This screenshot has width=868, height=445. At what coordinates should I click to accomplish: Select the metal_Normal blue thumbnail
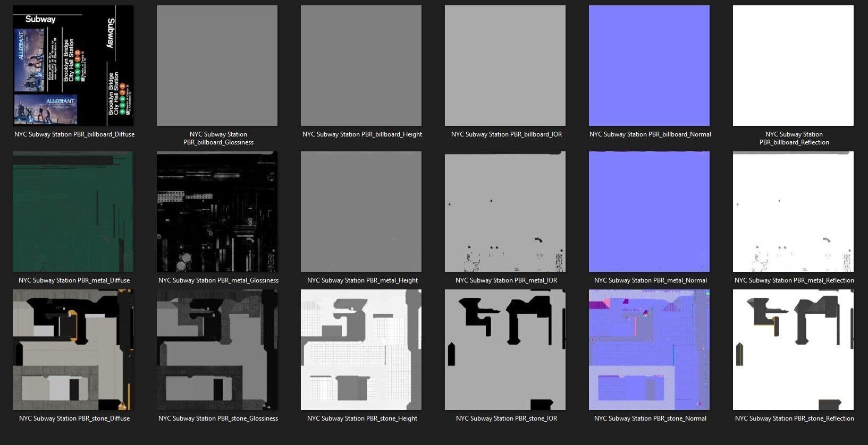tap(649, 212)
